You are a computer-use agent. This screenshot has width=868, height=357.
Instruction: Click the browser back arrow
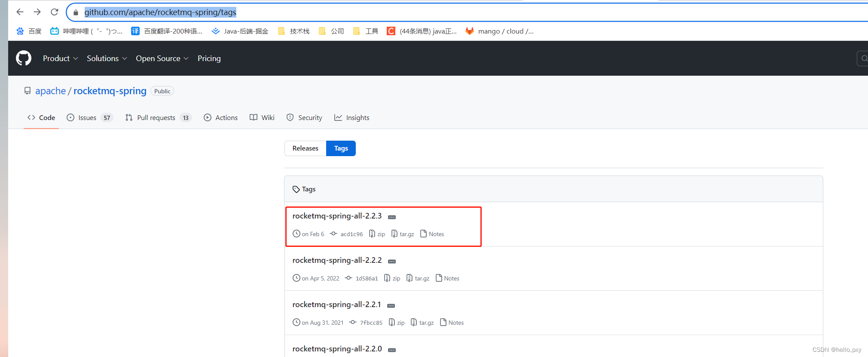tap(20, 12)
